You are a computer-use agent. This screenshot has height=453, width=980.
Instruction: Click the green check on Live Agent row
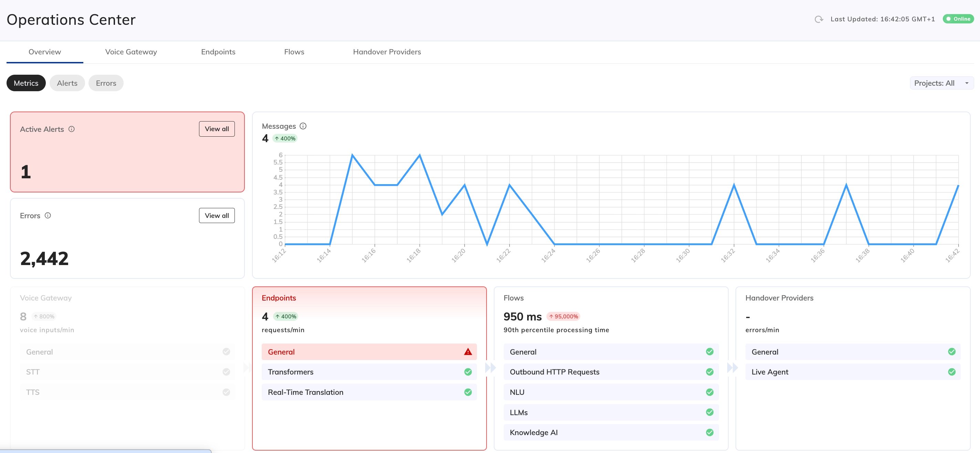point(951,372)
